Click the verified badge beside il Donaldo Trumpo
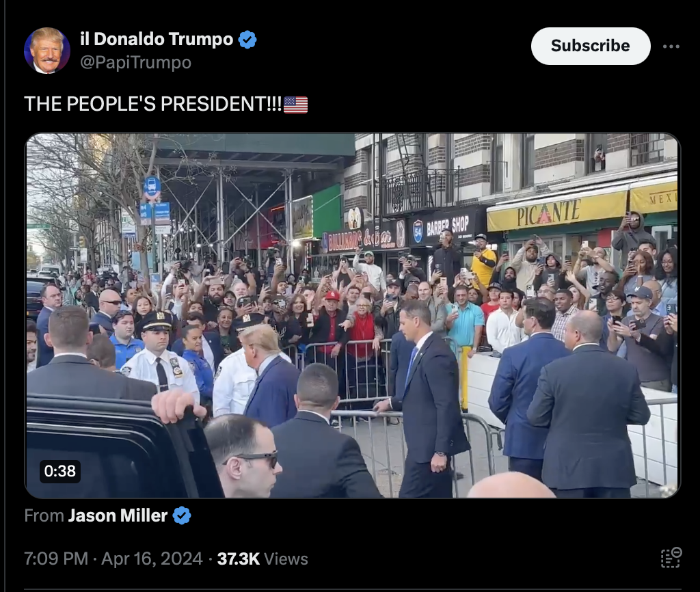Viewport: 700px width, 592px height. [x=247, y=40]
